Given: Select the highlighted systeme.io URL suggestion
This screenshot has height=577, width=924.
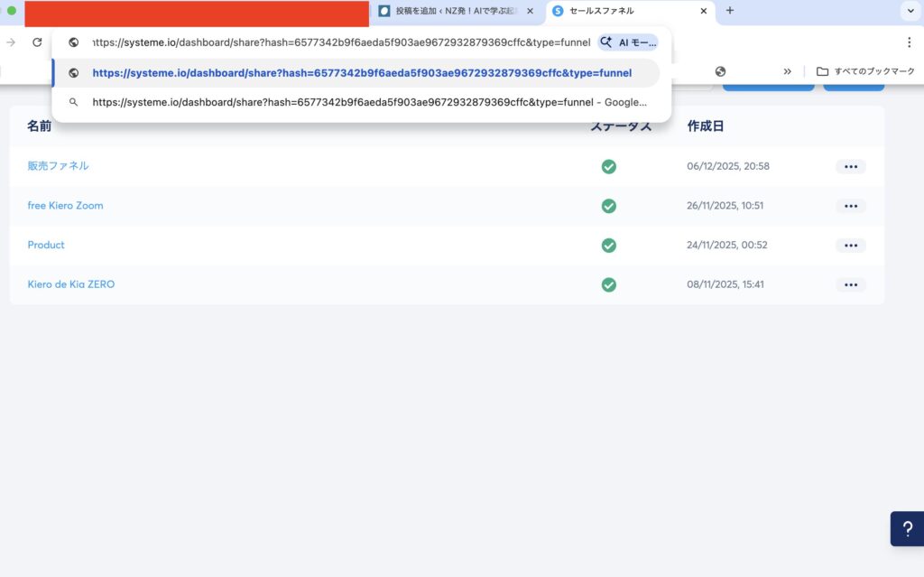Looking at the screenshot, I should coord(361,73).
